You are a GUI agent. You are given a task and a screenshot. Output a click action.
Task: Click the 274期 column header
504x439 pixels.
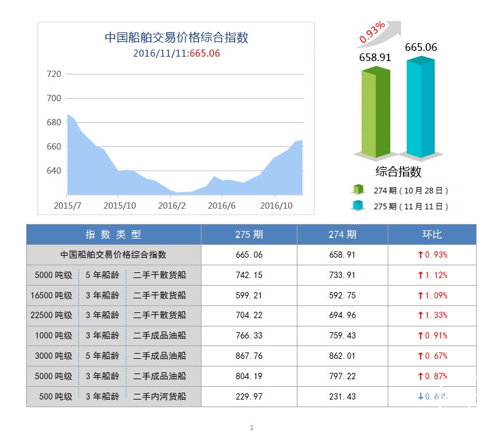343,234
